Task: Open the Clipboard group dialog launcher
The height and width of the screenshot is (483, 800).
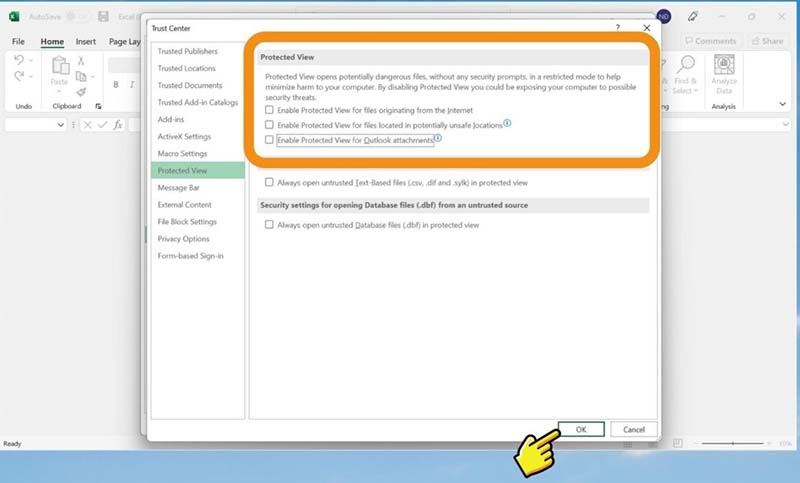Action: coord(98,106)
